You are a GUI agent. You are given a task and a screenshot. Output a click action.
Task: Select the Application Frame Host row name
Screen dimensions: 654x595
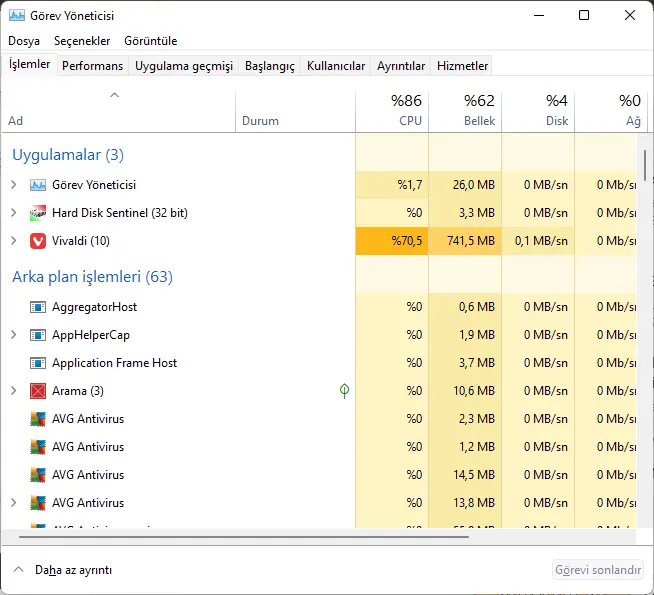click(115, 363)
